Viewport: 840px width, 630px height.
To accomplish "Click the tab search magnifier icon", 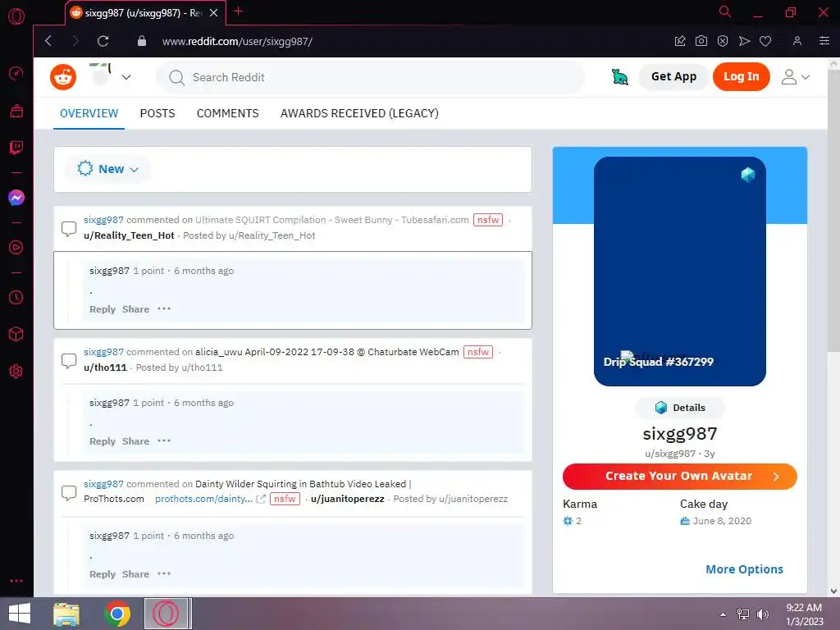I will (x=725, y=11).
